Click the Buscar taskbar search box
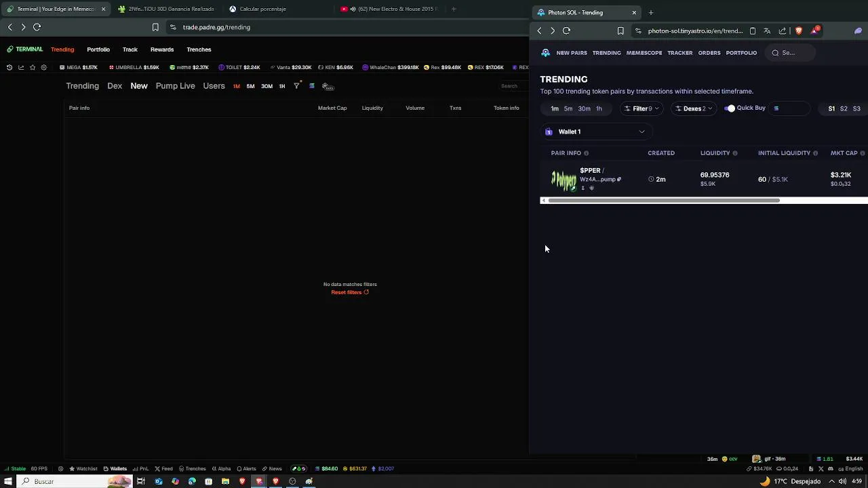 (75, 481)
